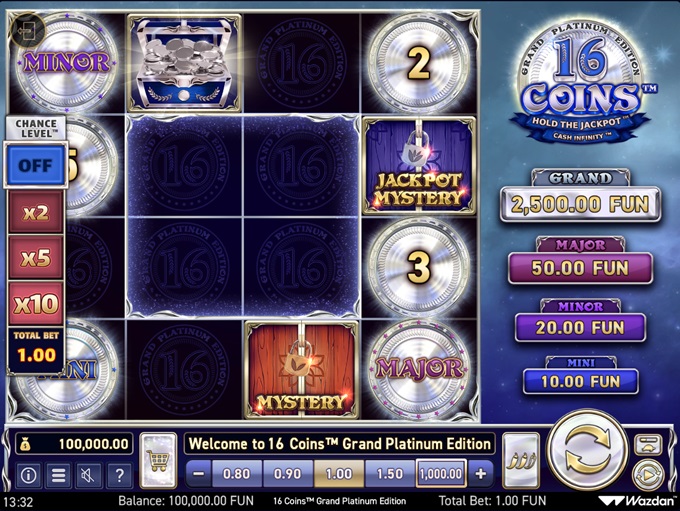Viewport: 680px width, 511px height.
Task: Toggle the muted sound speaker icon
Action: tap(88, 475)
